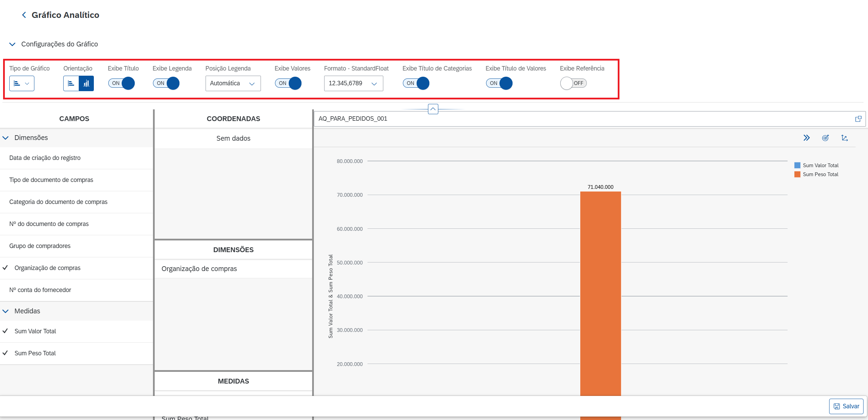Click the double chevron chart toolbar icon
Screen dimensions: 868x420
(806, 138)
